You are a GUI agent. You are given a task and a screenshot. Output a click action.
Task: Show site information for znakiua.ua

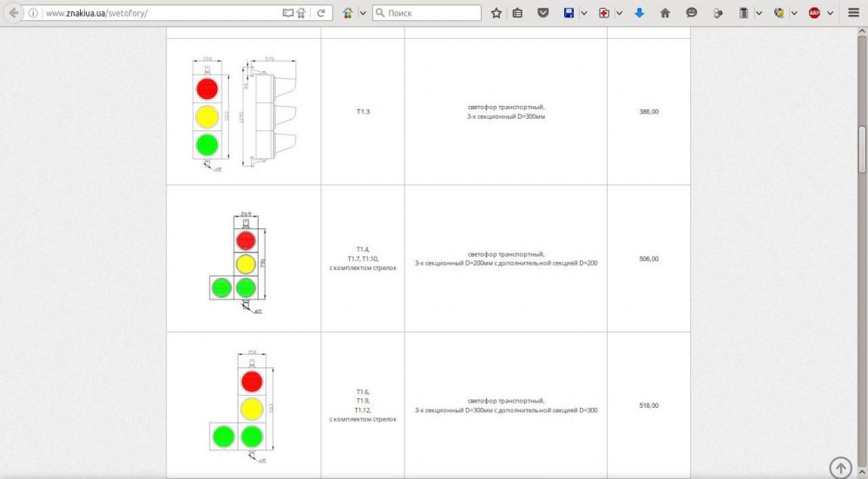click(x=33, y=14)
